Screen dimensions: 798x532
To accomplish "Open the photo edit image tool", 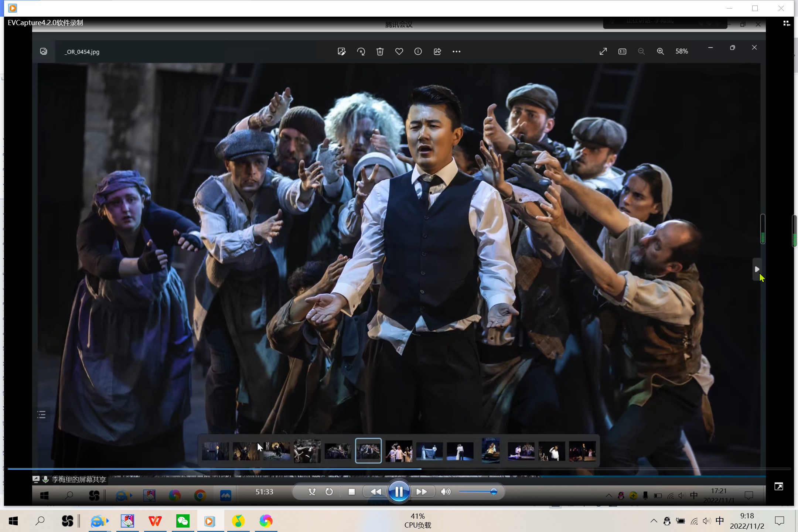I will click(x=342, y=52).
